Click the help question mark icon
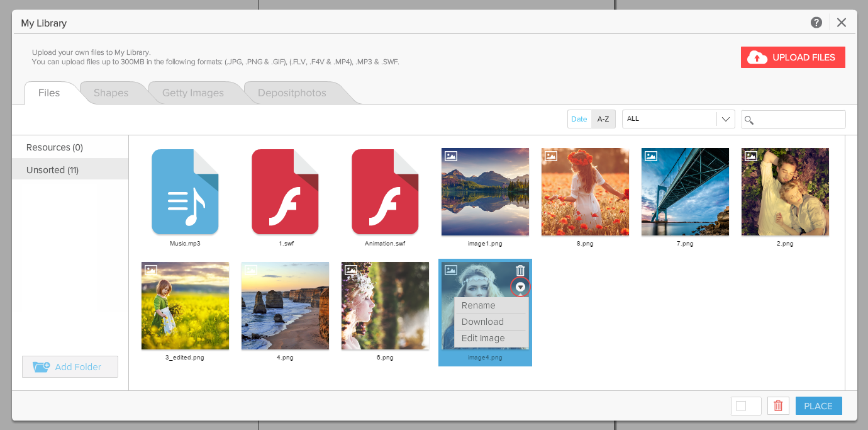Viewport: 868px width, 430px height. click(816, 23)
